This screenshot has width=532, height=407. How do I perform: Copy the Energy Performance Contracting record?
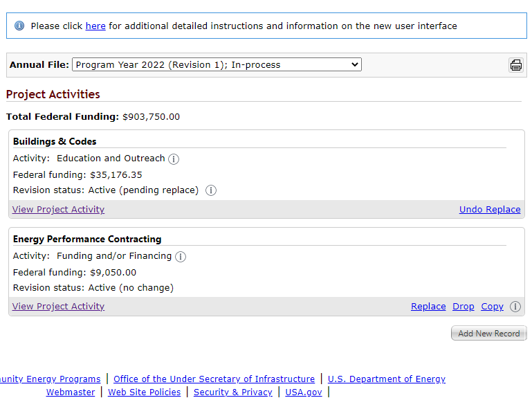point(492,307)
